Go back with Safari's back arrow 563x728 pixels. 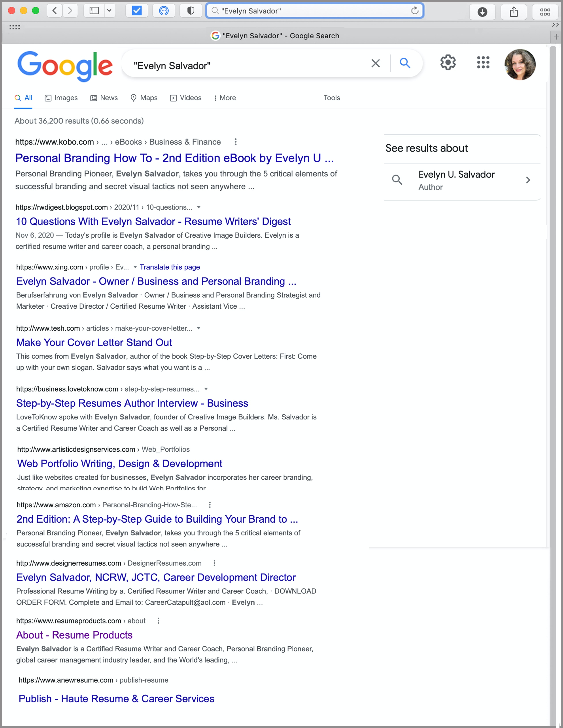55,11
